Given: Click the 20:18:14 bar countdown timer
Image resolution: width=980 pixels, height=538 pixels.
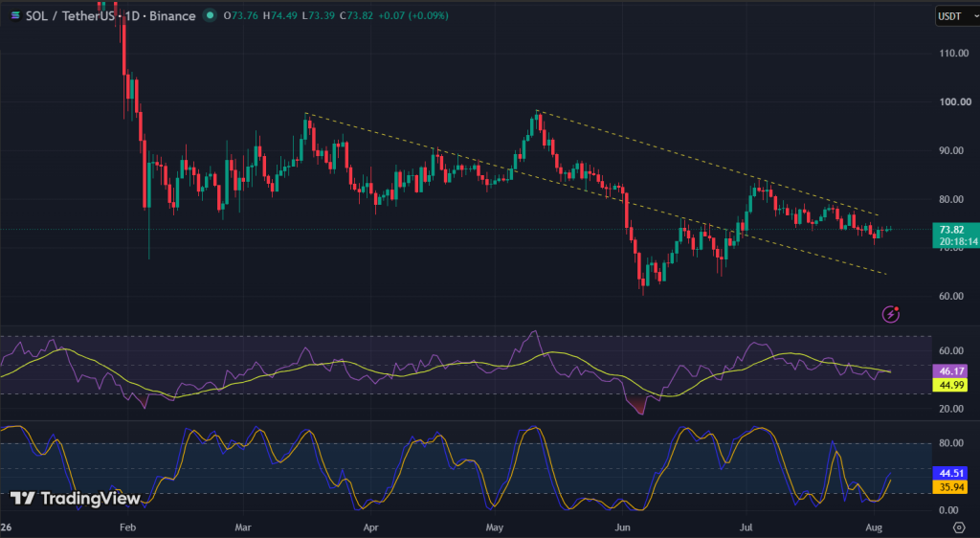Looking at the screenshot, I should (958, 241).
